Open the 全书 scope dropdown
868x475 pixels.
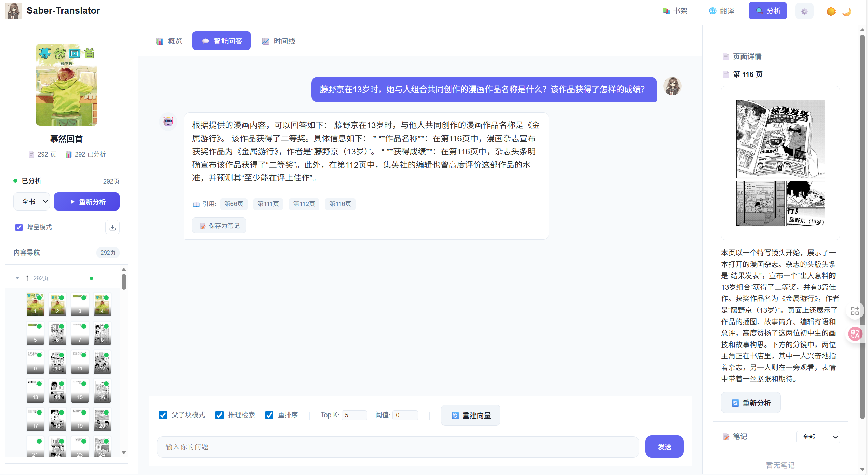[31, 201]
